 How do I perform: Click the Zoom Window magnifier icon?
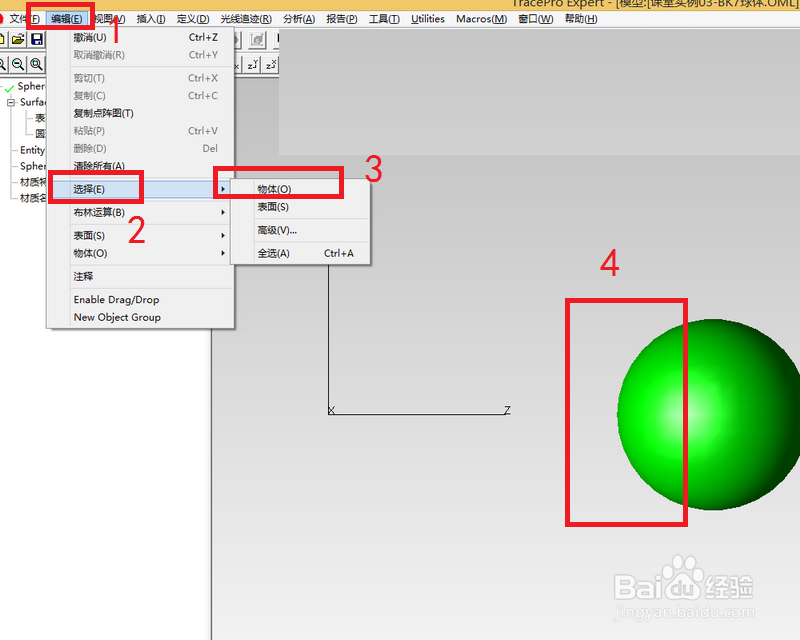point(36,64)
